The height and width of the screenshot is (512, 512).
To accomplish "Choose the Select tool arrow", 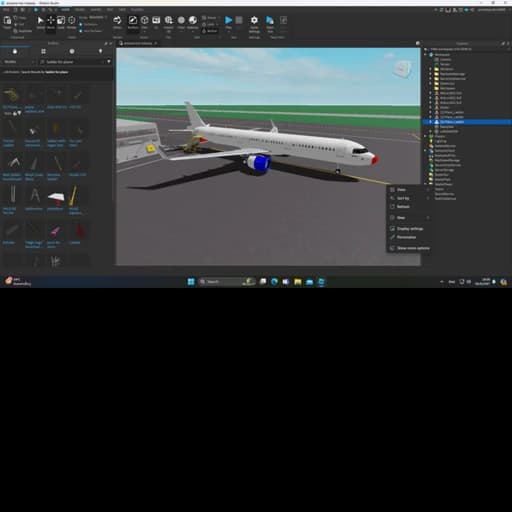I will [40, 22].
